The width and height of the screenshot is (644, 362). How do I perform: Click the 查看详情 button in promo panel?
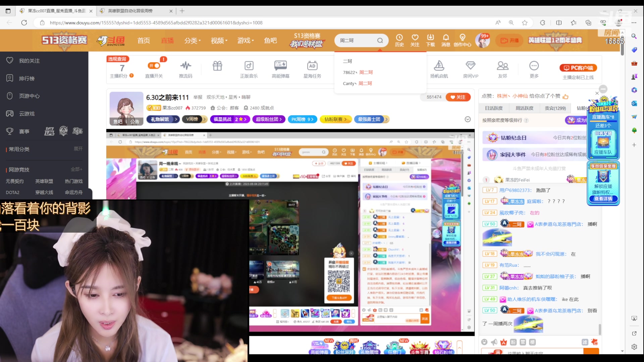pyautogui.click(x=603, y=199)
